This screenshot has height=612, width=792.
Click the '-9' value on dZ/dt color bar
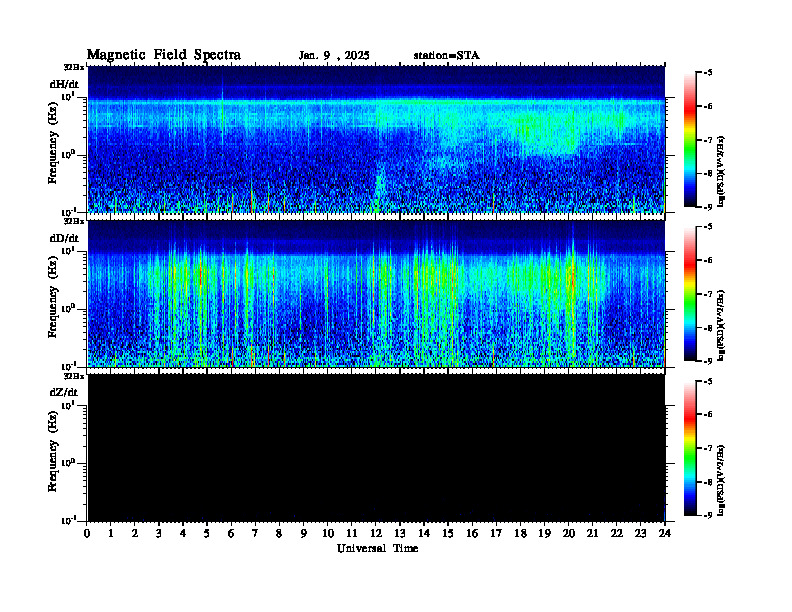708,515
